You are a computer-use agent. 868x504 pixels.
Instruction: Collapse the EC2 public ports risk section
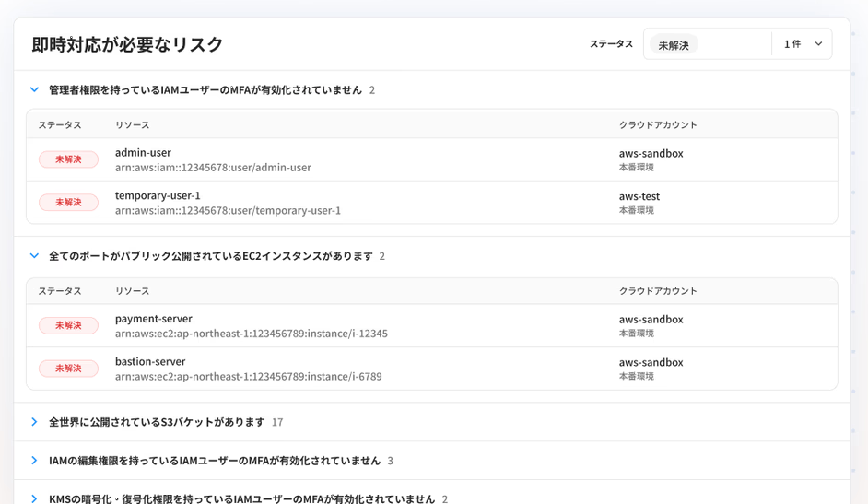34,256
